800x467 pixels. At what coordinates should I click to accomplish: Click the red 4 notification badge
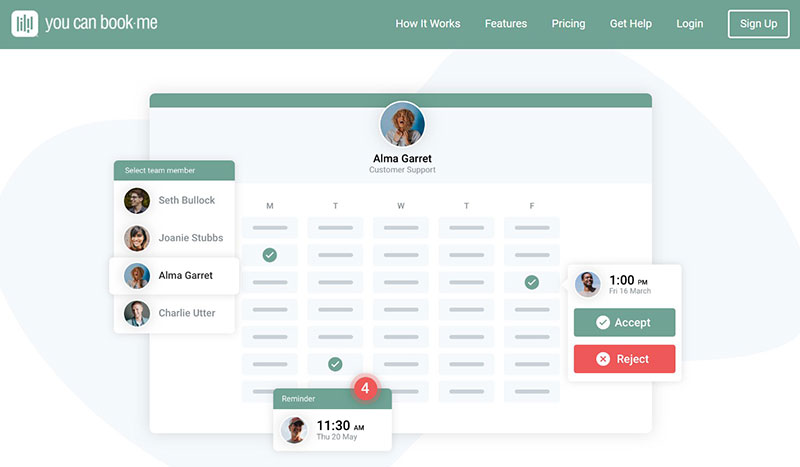click(x=365, y=388)
